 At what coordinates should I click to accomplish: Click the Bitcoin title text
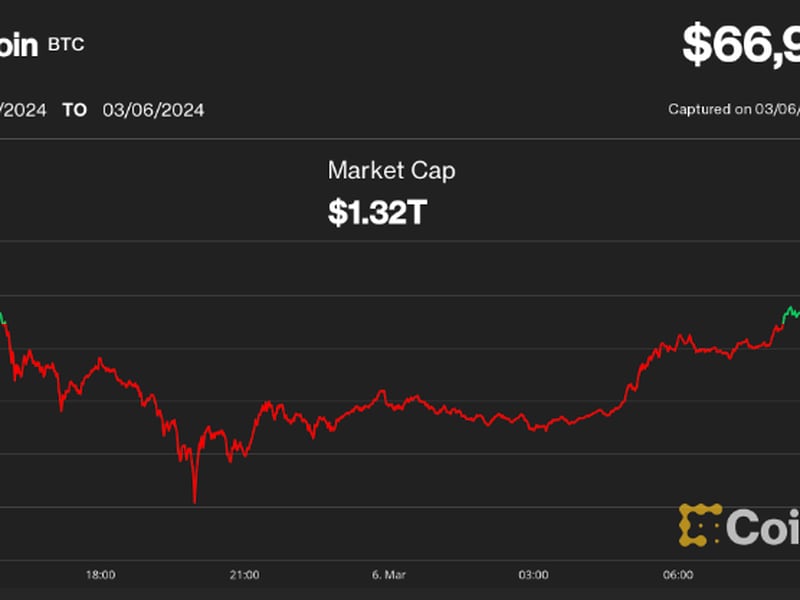click(x=18, y=46)
